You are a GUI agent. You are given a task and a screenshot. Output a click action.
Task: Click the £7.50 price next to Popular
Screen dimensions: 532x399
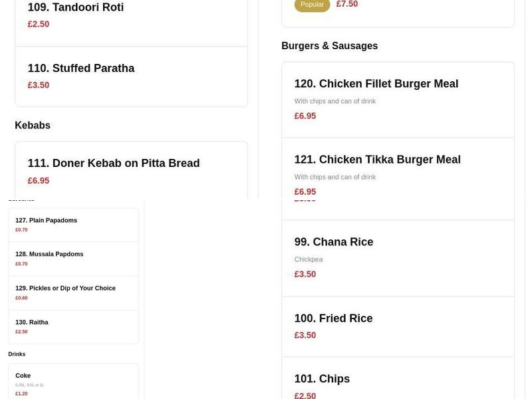click(x=346, y=3)
